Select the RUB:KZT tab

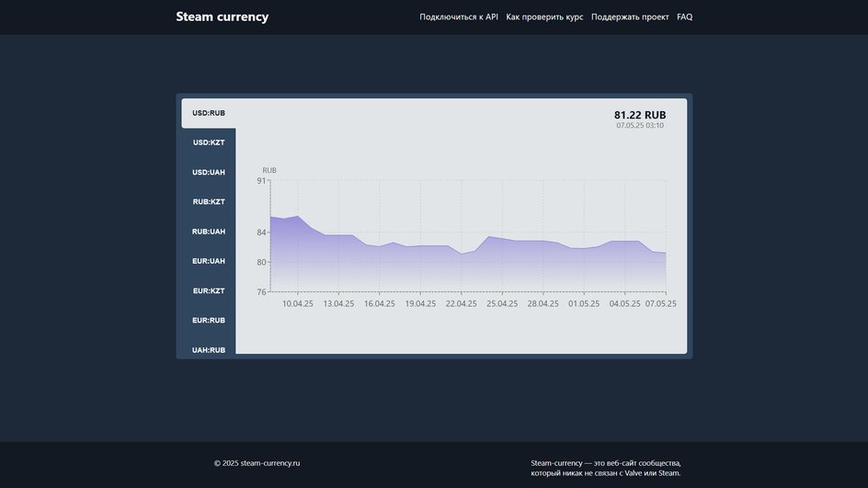209,202
